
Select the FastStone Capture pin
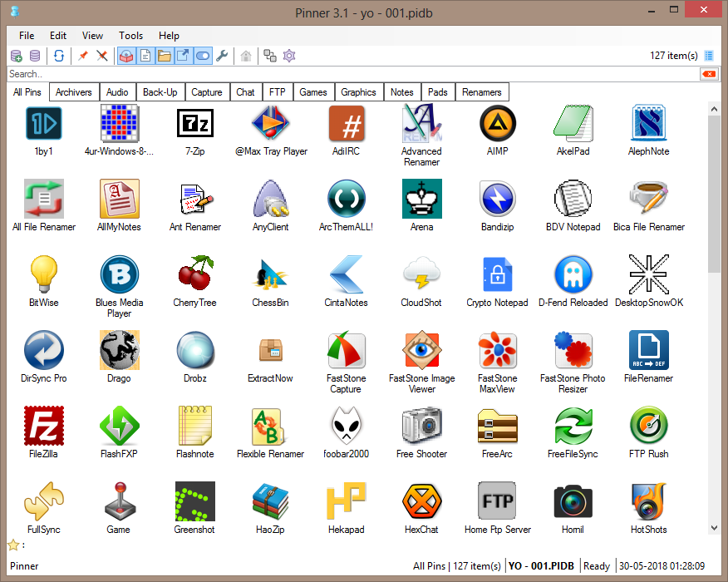tap(347, 350)
